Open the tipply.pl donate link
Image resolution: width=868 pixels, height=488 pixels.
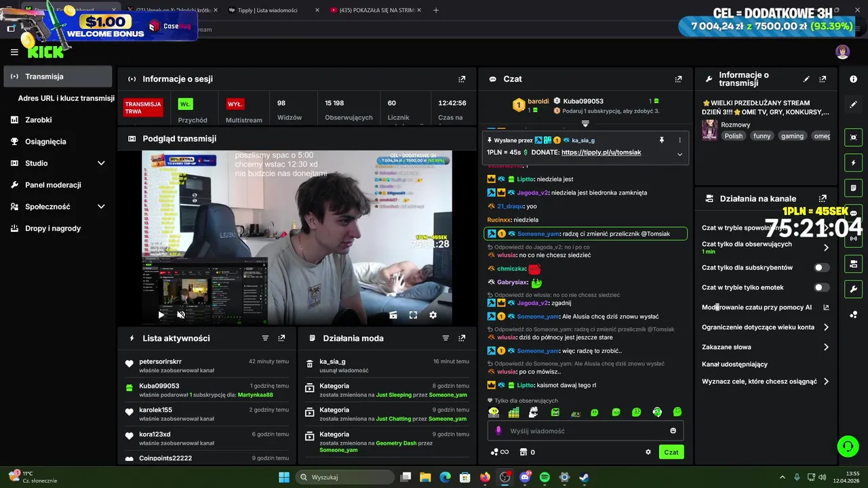tap(601, 152)
